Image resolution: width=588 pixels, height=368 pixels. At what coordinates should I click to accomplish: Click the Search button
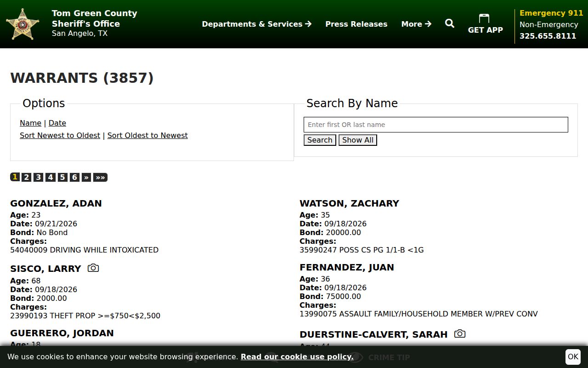(x=320, y=140)
